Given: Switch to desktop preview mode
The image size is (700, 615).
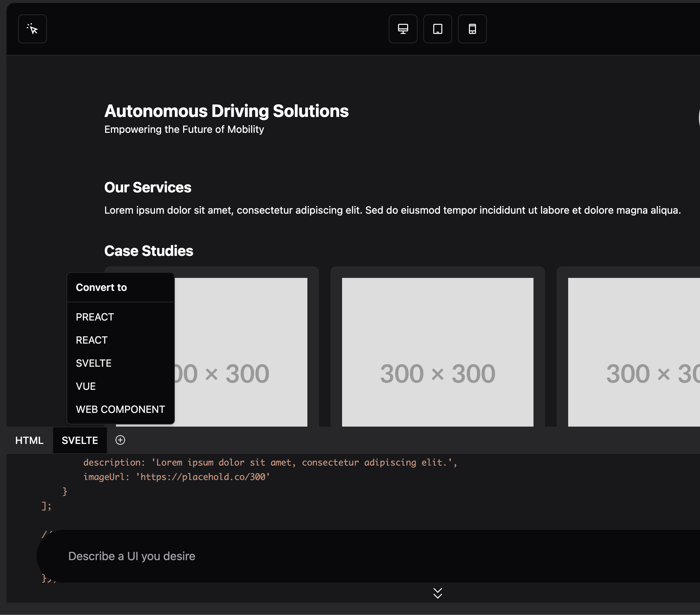Looking at the screenshot, I should [x=403, y=29].
